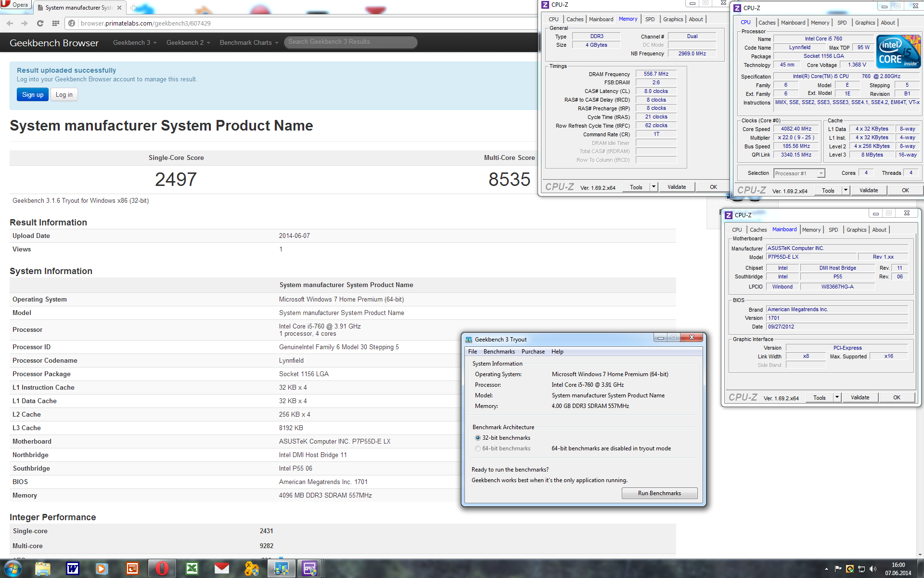Show hidden system tray icons
The image size is (924, 578).
(x=826, y=569)
